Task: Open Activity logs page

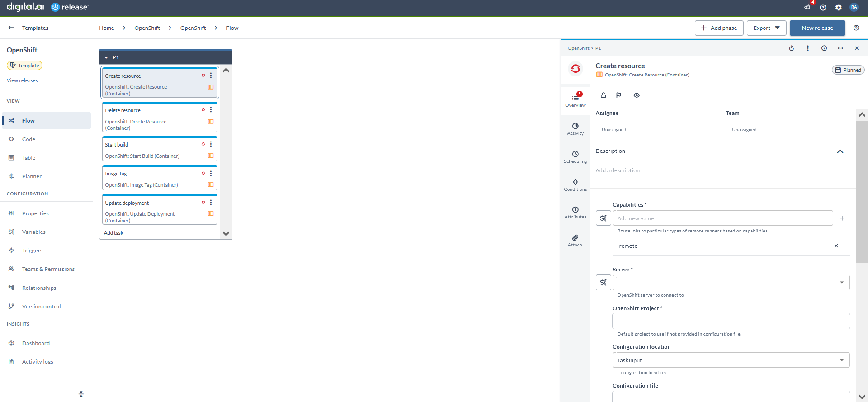Action: click(47, 362)
